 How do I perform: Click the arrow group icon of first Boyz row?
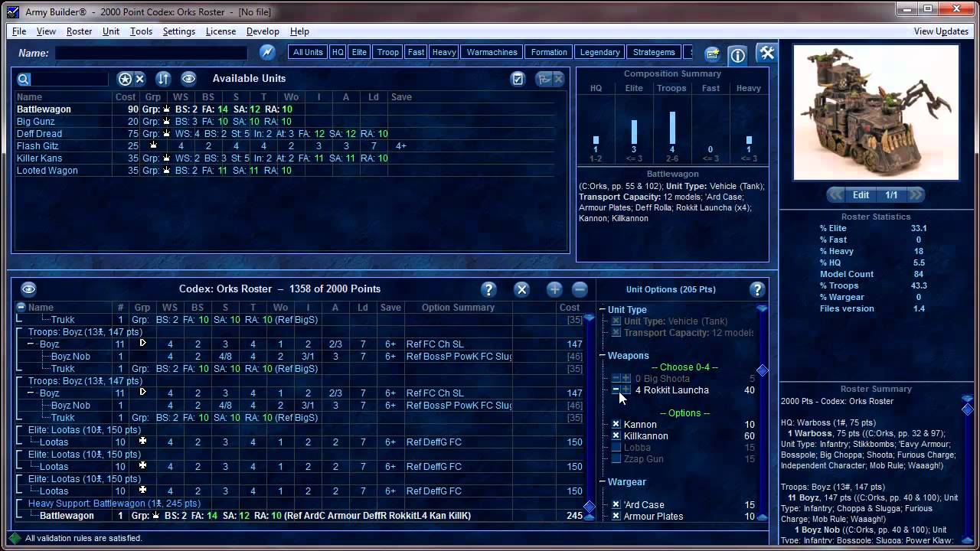pos(142,344)
